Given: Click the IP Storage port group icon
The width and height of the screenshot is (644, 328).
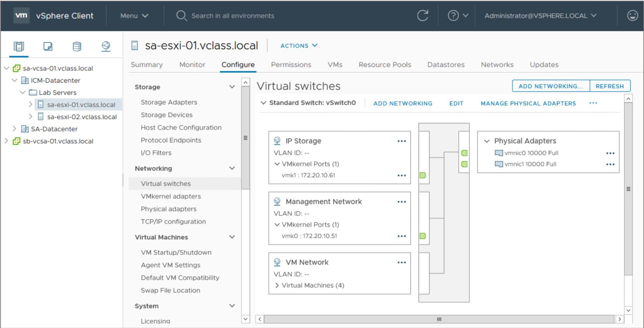Looking at the screenshot, I should pyautogui.click(x=277, y=141).
